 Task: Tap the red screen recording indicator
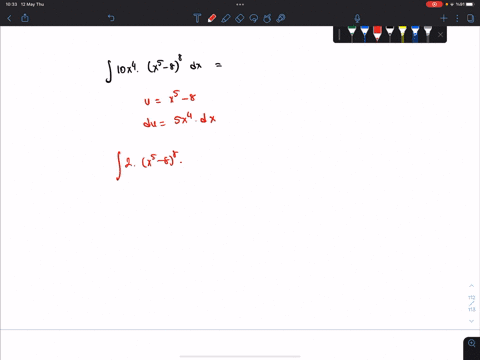tap(434, 4)
